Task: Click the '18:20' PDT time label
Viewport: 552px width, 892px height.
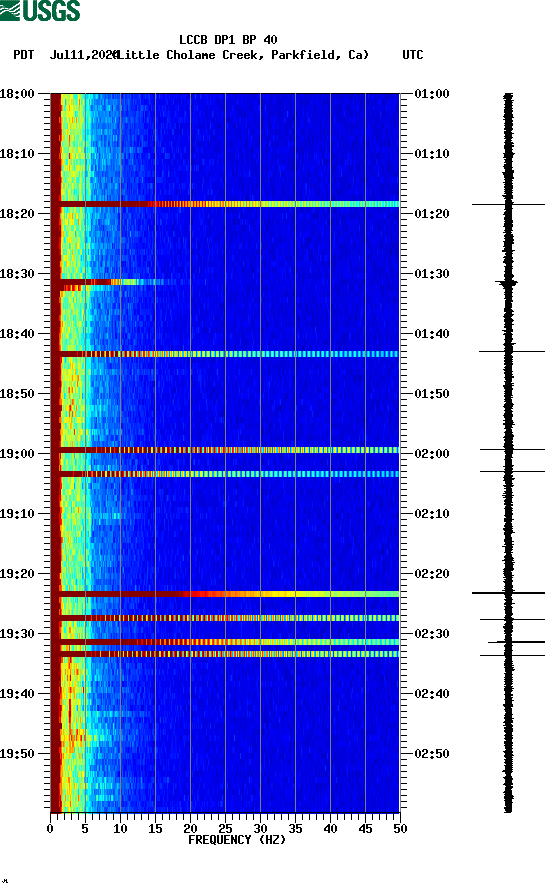Action: point(17,214)
